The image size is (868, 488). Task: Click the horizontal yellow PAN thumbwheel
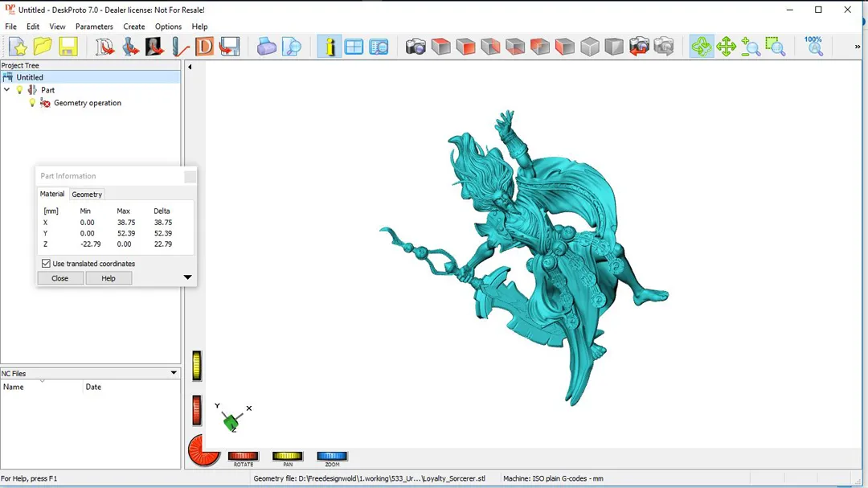pos(287,456)
